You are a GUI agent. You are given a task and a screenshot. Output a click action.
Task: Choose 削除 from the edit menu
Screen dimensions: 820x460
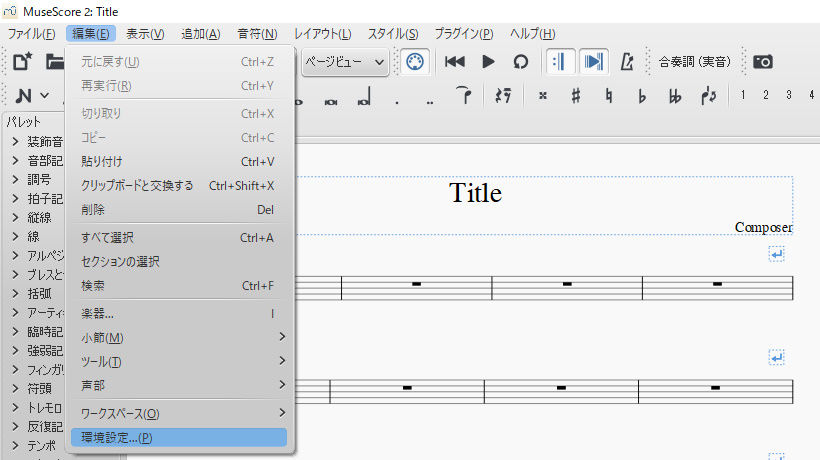click(178, 210)
